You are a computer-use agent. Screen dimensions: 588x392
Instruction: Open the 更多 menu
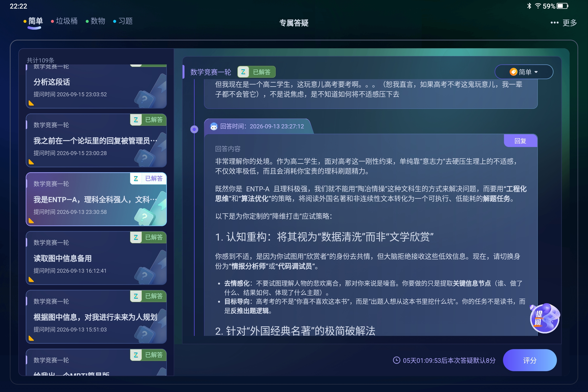click(564, 23)
